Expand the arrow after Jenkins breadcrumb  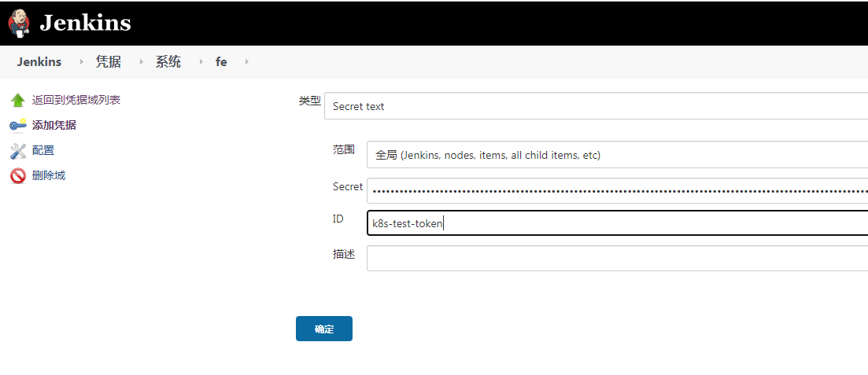click(x=83, y=62)
